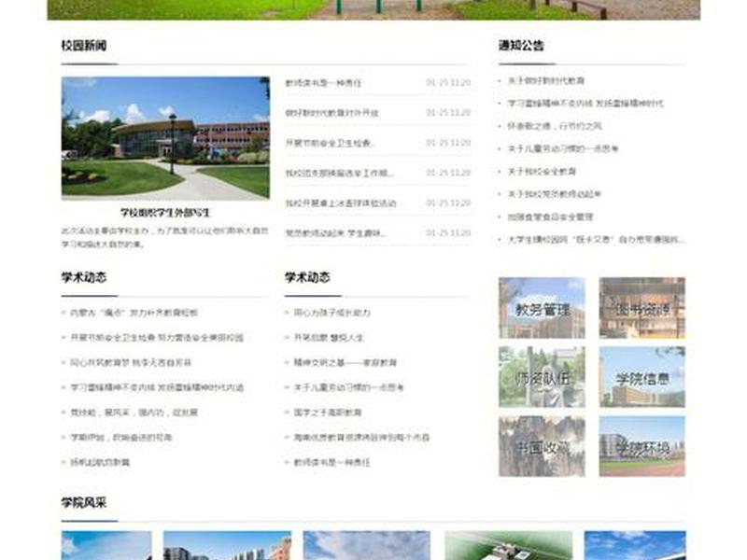Screen dimensions: 747x560
Task: Open the 图书资源 image tile
Action: tap(641, 308)
